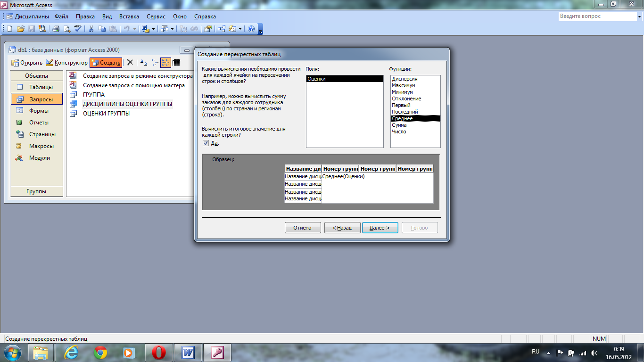Open the Вид menu
This screenshot has height=362, width=644.
(x=107, y=16)
